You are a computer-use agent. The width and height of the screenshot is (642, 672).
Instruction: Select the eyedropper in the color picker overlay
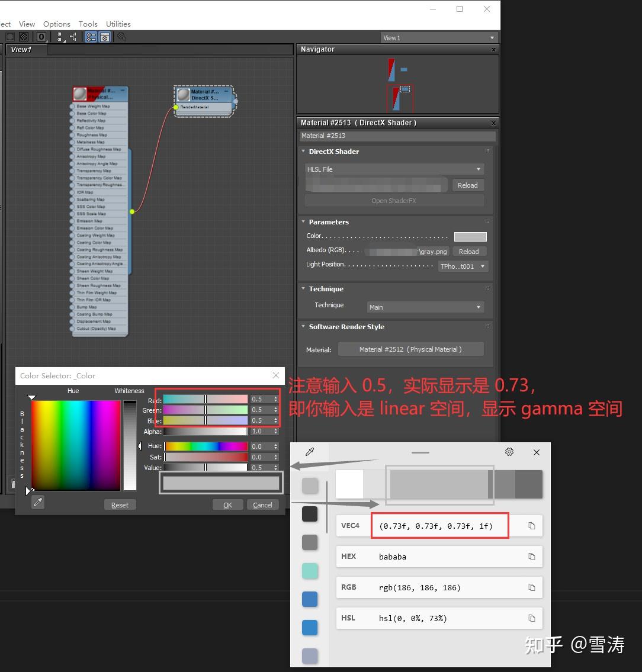310,452
